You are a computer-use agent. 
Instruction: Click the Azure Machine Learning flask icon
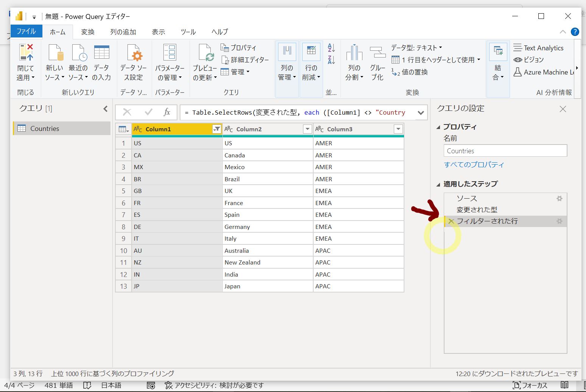pos(518,72)
